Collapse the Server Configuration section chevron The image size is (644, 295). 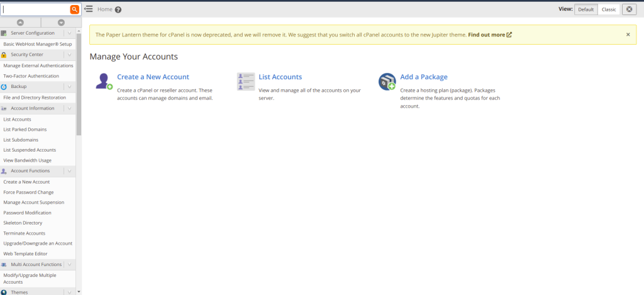click(69, 33)
